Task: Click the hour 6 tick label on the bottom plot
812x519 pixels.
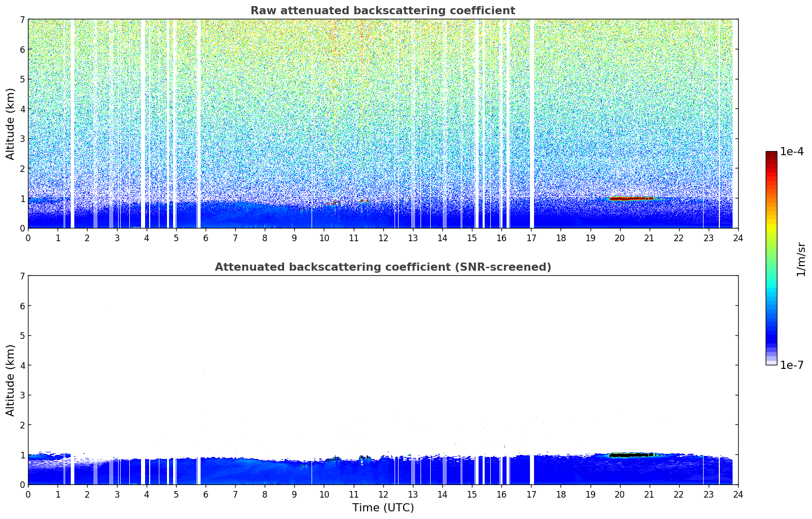Action: click(205, 495)
